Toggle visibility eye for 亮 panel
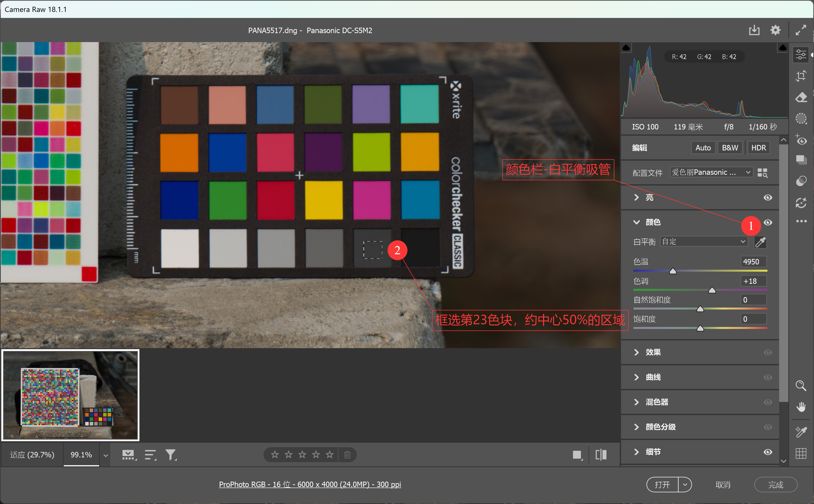Screen dimensions: 814x504 point(768,197)
